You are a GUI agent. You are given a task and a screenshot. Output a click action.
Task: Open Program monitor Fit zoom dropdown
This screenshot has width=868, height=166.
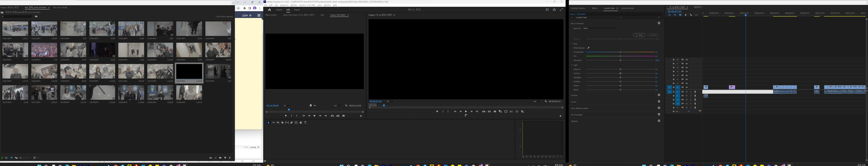point(391,101)
